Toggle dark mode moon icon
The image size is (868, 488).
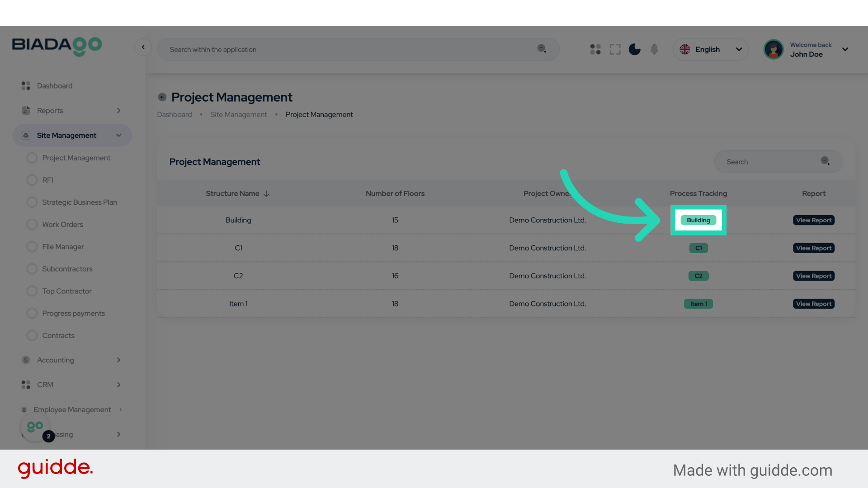(x=634, y=49)
